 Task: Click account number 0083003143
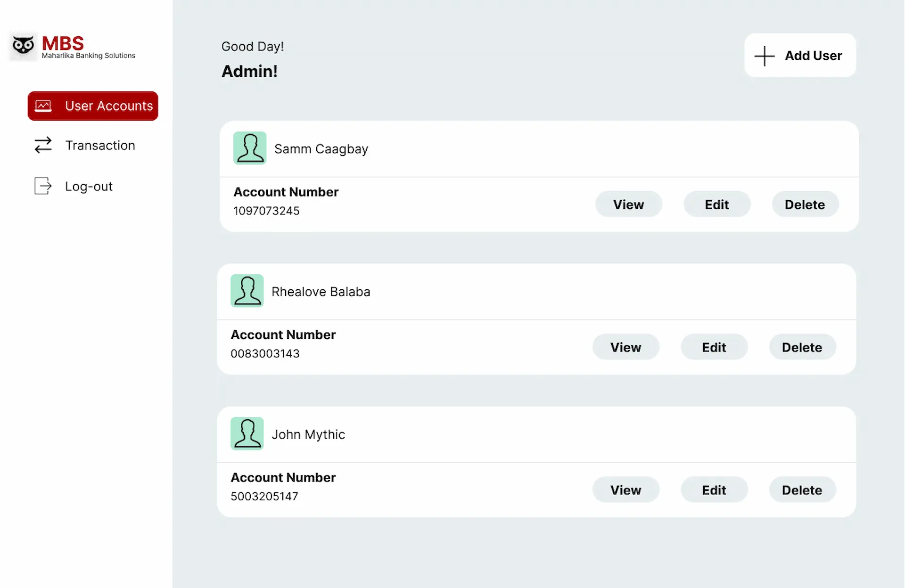click(x=265, y=354)
